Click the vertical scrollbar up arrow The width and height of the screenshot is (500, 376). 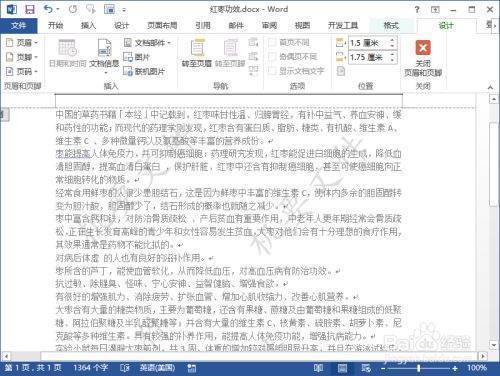[493, 99]
